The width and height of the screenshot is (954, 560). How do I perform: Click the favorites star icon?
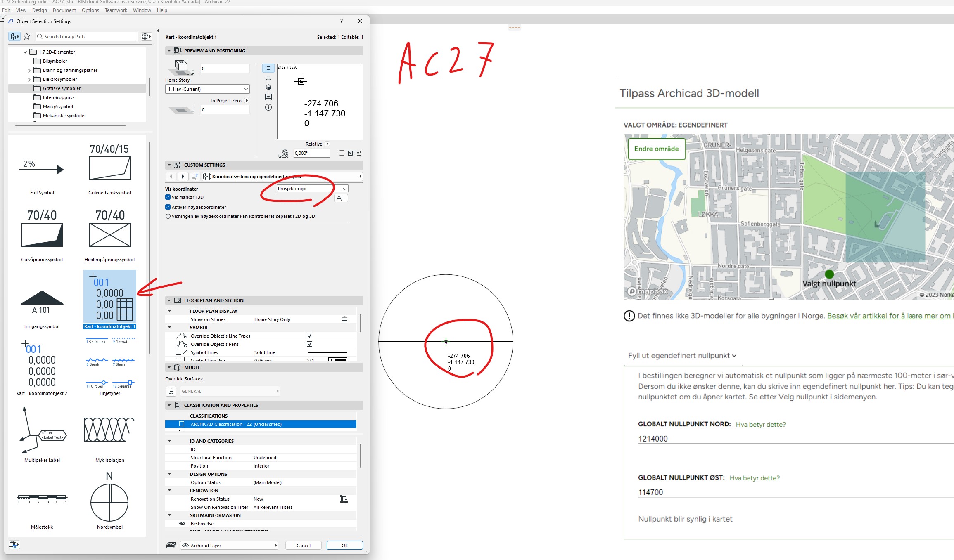tap(27, 36)
